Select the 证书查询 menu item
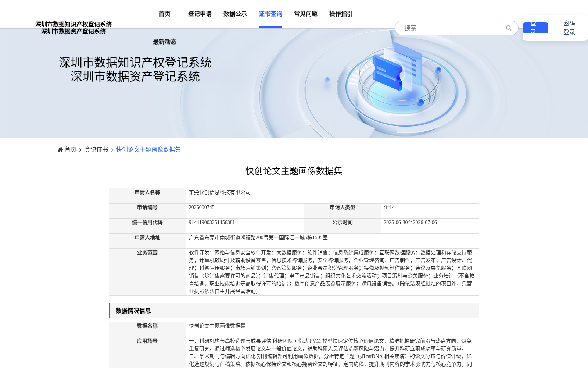 click(x=270, y=14)
